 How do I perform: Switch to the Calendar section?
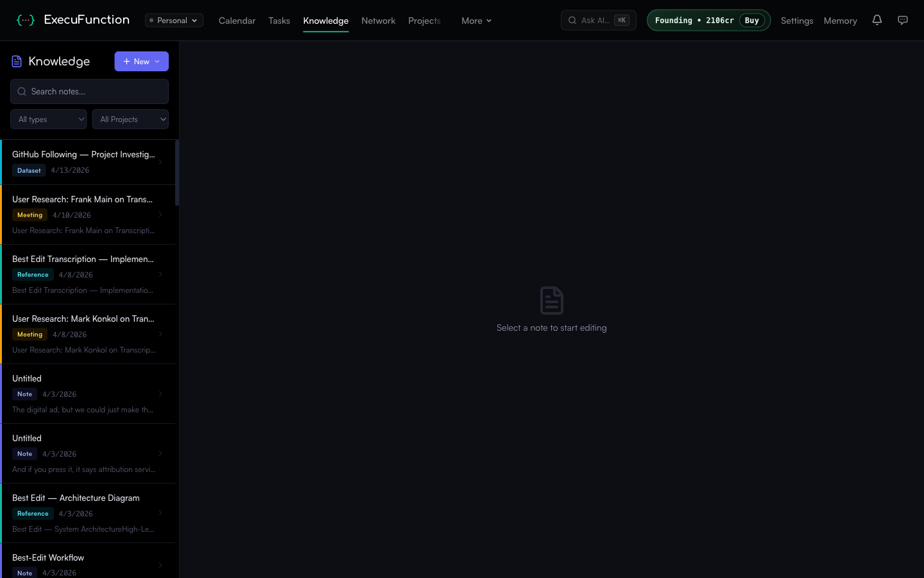pyautogui.click(x=237, y=21)
